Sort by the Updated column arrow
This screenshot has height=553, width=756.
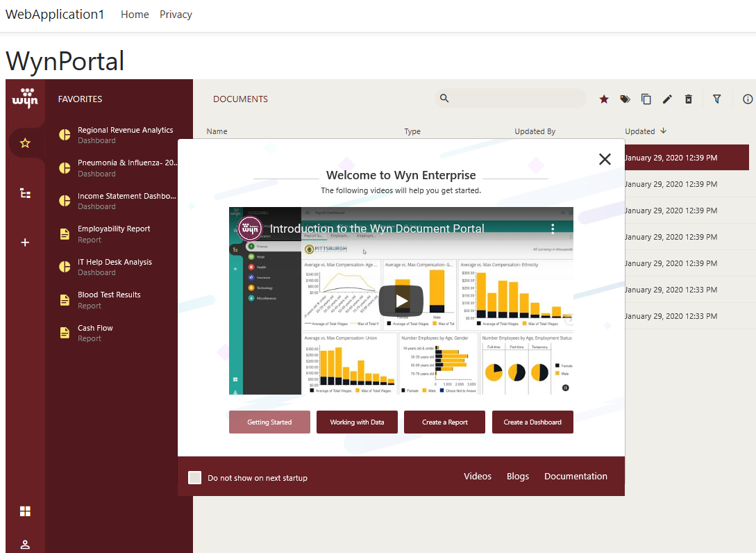pyautogui.click(x=663, y=131)
